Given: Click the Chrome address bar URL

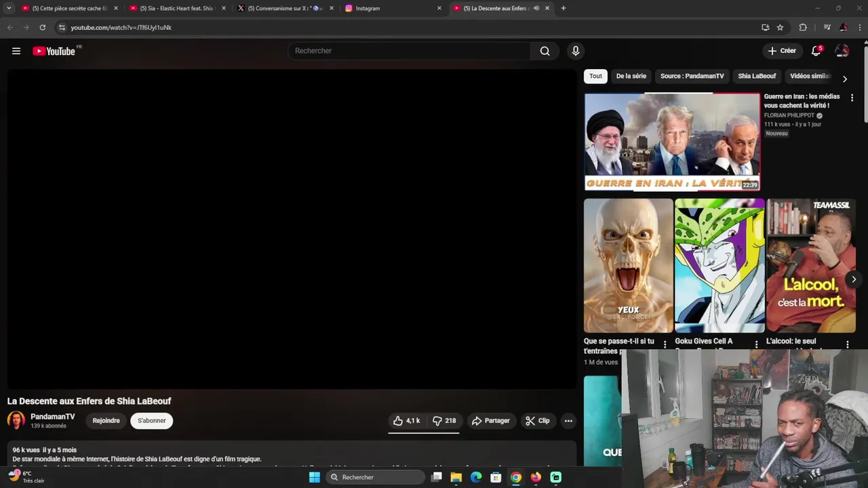Looking at the screenshot, I should pyautogui.click(x=121, y=28).
